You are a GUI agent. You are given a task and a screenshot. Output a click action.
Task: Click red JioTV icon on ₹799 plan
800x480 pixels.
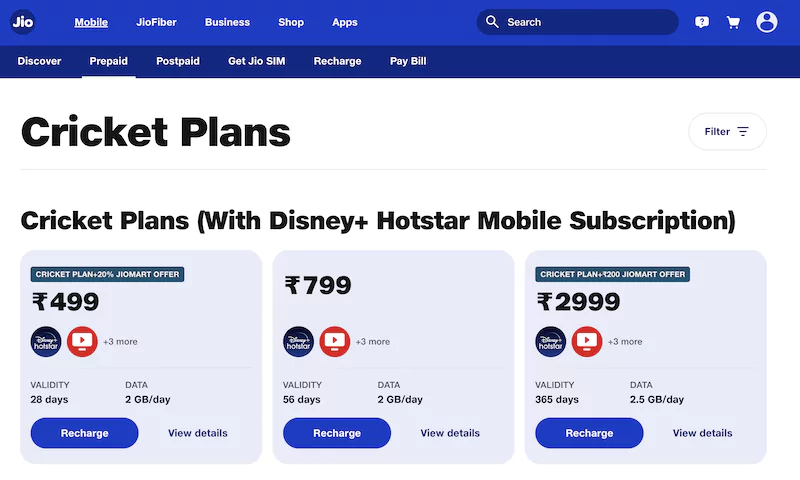coord(335,341)
